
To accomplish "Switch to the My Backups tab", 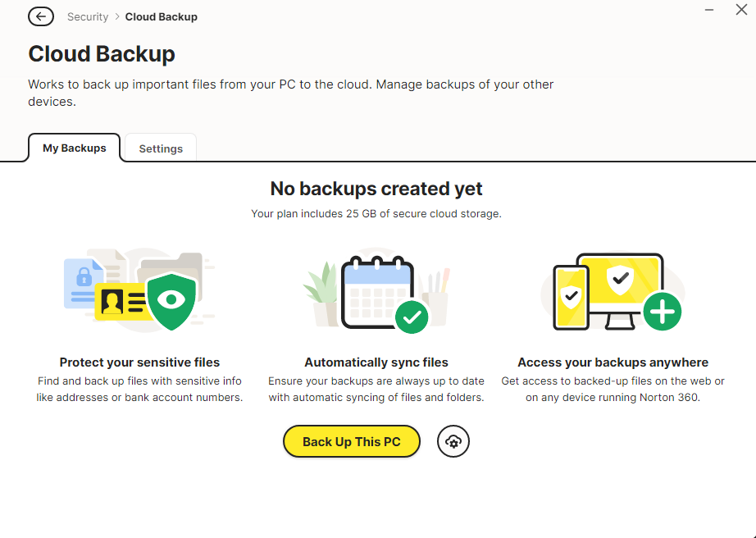I will click(75, 148).
